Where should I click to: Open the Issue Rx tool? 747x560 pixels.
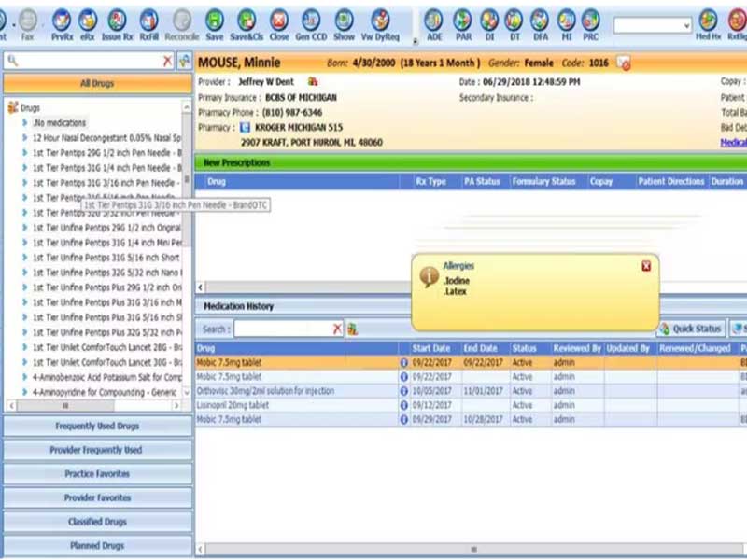pos(117,25)
